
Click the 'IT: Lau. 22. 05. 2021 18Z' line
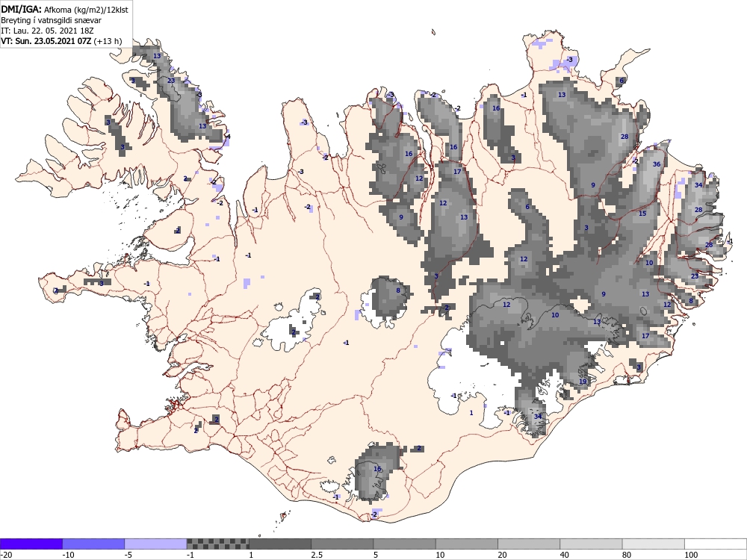tap(47, 31)
